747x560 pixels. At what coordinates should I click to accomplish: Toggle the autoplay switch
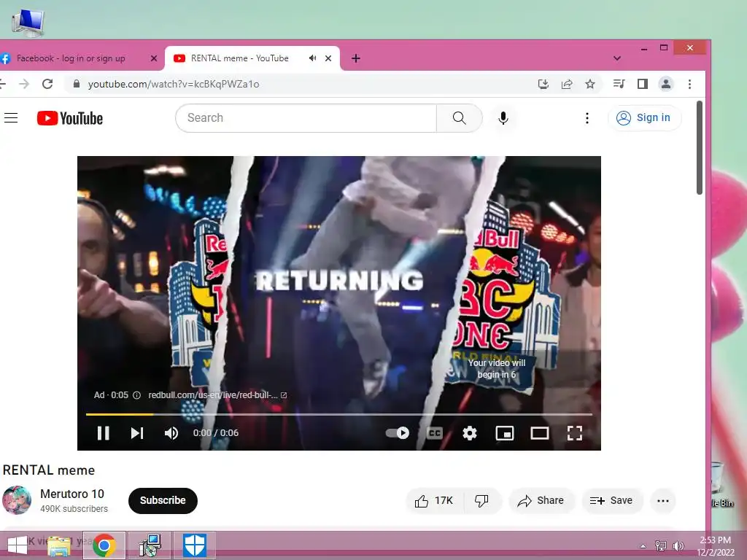398,433
